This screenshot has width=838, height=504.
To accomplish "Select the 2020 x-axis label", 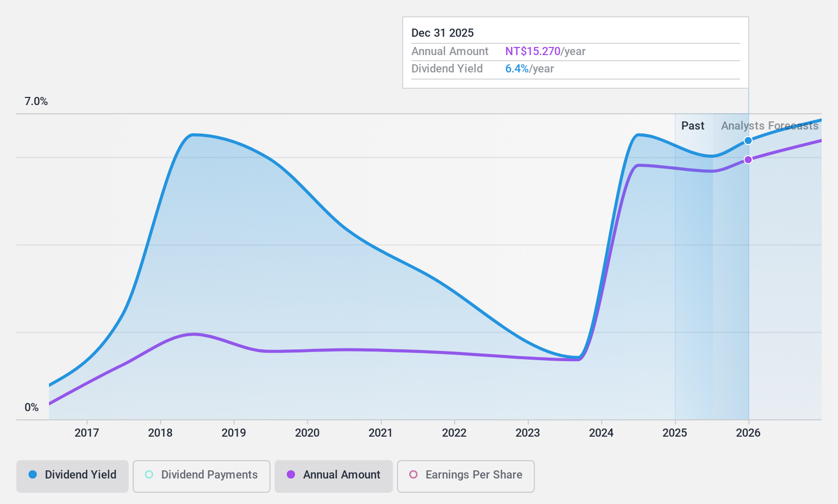I will coord(307,433).
